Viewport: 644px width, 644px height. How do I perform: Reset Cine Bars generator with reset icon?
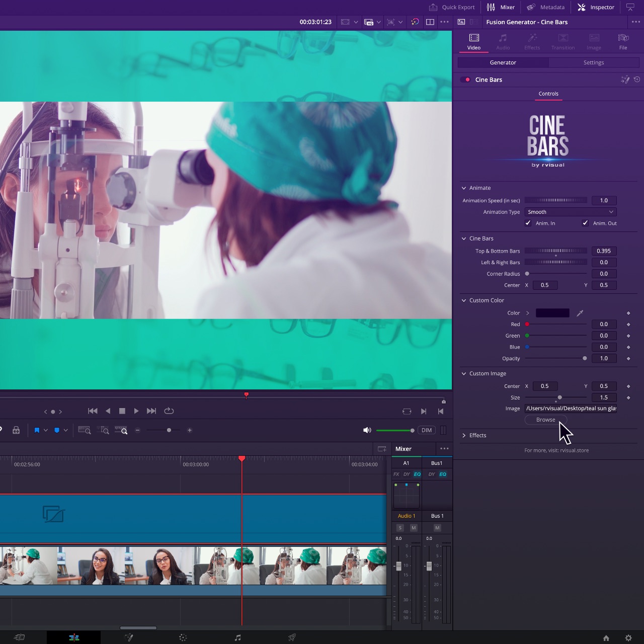click(x=637, y=79)
